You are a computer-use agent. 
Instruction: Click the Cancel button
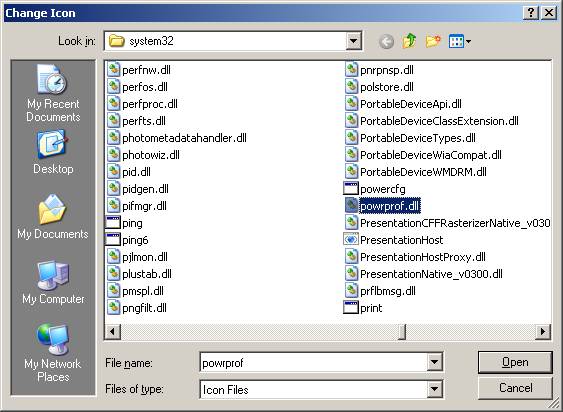point(515,388)
